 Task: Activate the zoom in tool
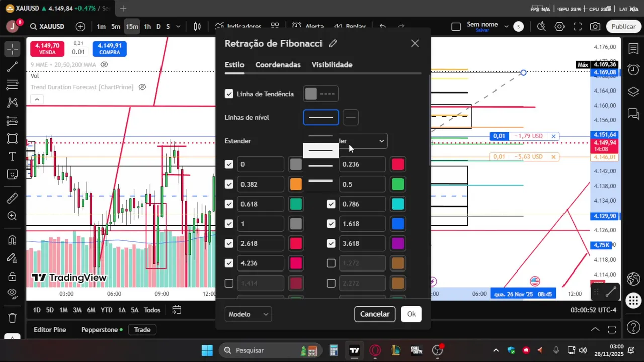pyautogui.click(x=13, y=216)
